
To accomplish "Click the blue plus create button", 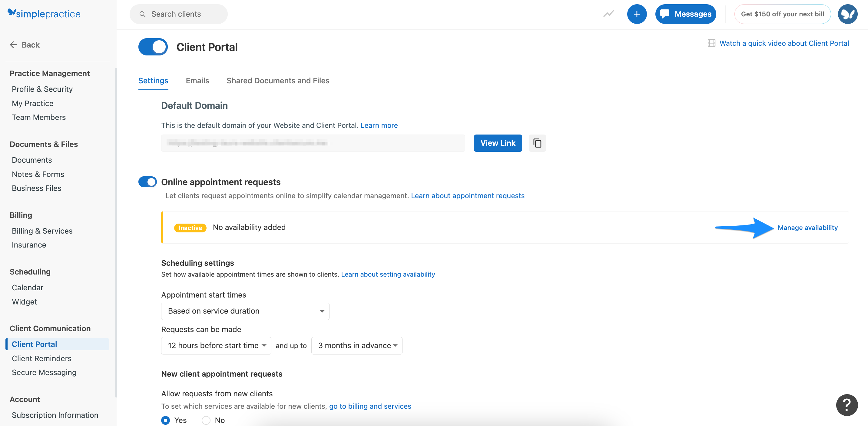I will [637, 14].
